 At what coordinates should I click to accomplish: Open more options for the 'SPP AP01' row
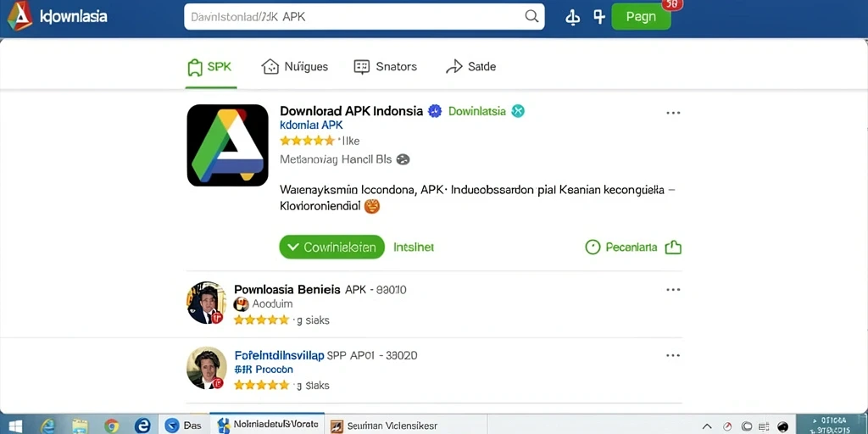pyautogui.click(x=673, y=355)
